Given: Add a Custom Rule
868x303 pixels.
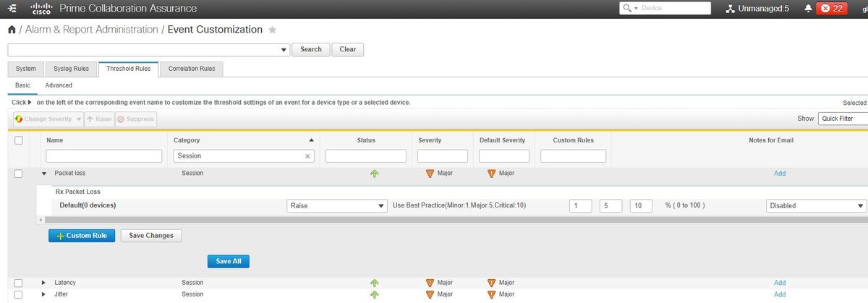Looking at the screenshot, I should 82,236.
